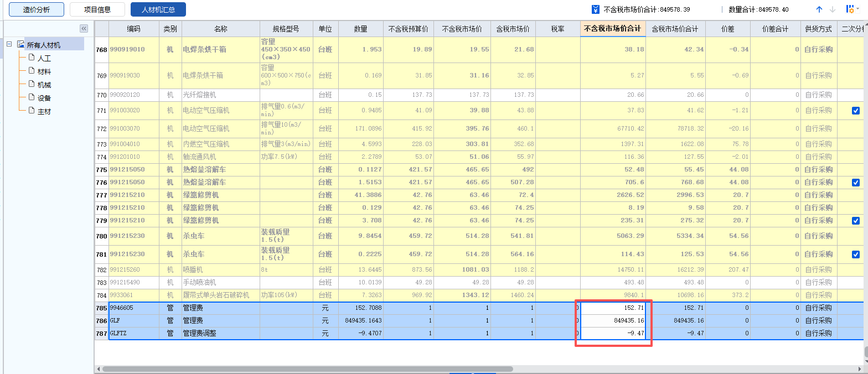Viewport: 868px width, 374px height.
Task: Click the quantity cell 171.0896
Action: click(x=360, y=129)
